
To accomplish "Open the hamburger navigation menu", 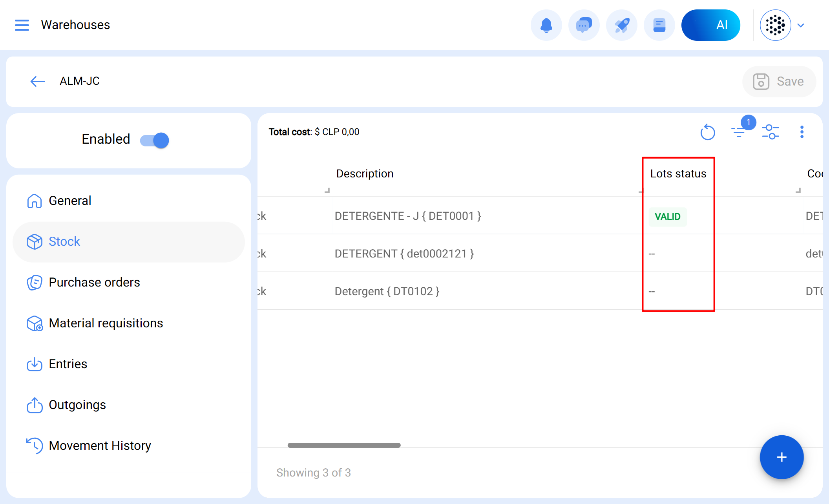I will pyautogui.click(x=22, y=25).
